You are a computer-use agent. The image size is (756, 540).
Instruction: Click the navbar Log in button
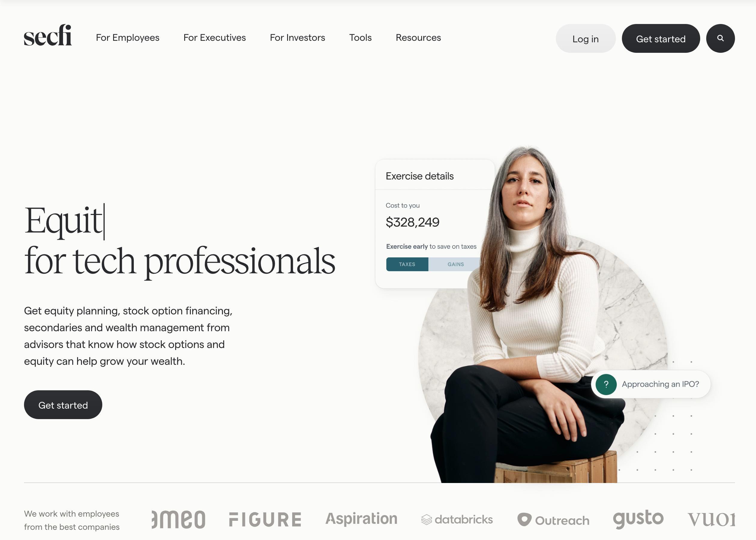tap(585, 38)
